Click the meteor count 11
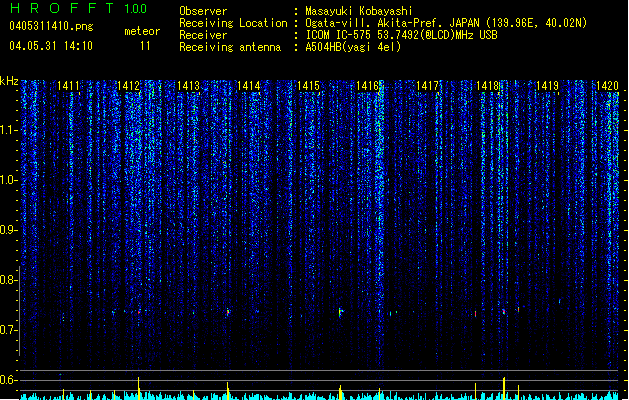The image size is (629, 400). (x=145, y=46)
